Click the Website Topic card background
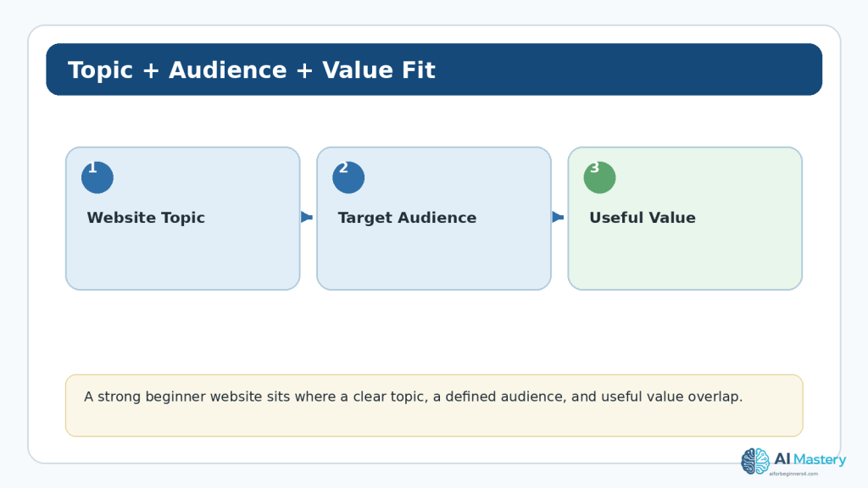This screenshot has width=868, height=488. (x=183, y=254)
